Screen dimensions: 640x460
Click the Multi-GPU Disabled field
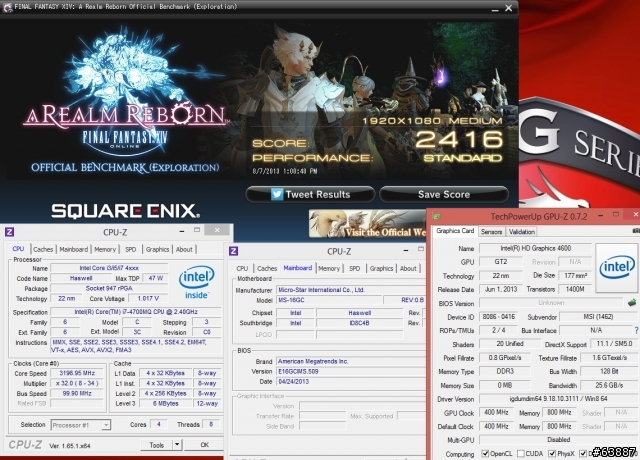pyautogui.click(x=558, y=440)
